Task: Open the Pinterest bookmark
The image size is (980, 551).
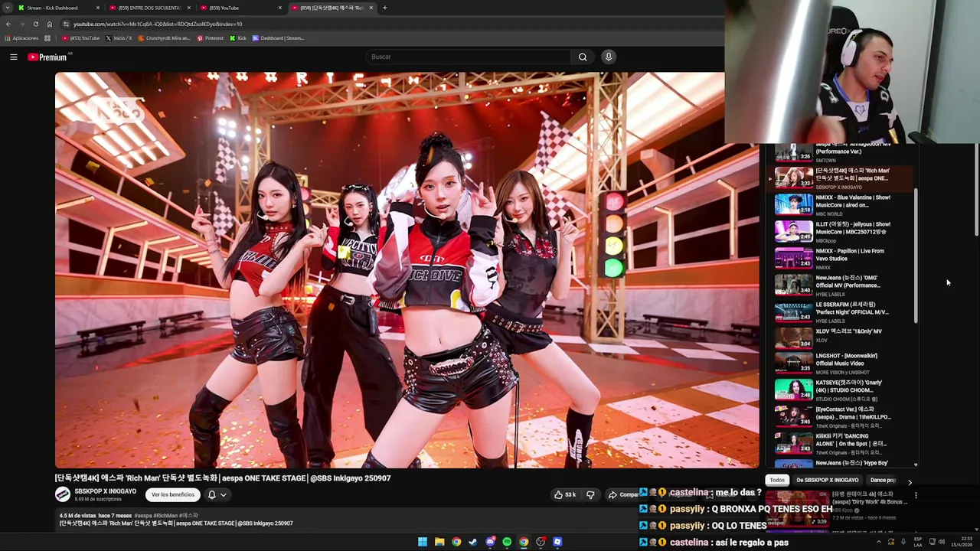Action: [211, 38]
